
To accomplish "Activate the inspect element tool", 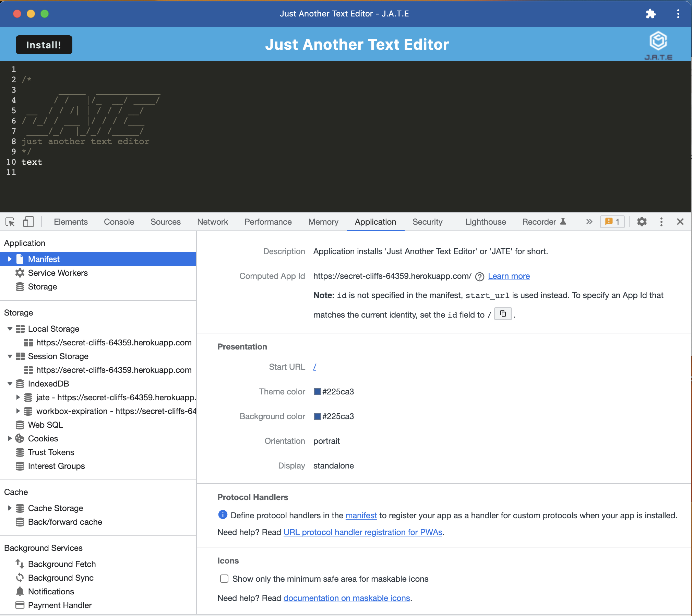I will 10,222.
